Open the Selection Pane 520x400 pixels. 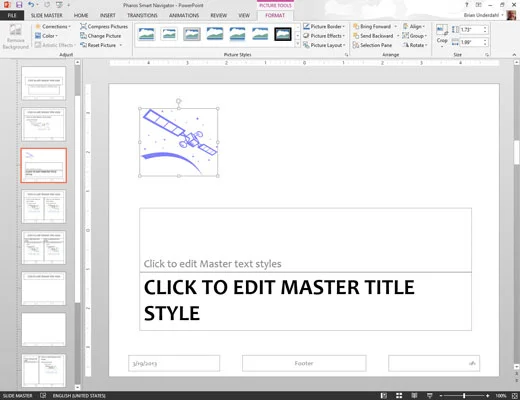tap(372, 45)
